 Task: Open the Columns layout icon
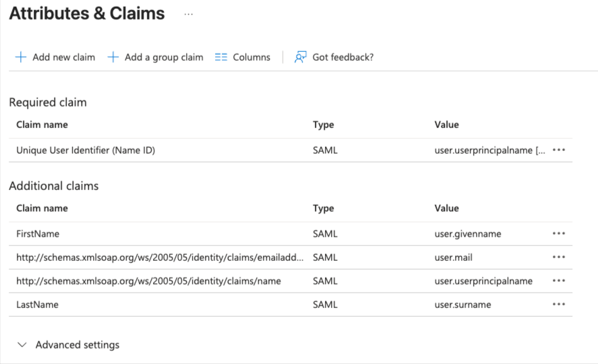tap(221, 57)
